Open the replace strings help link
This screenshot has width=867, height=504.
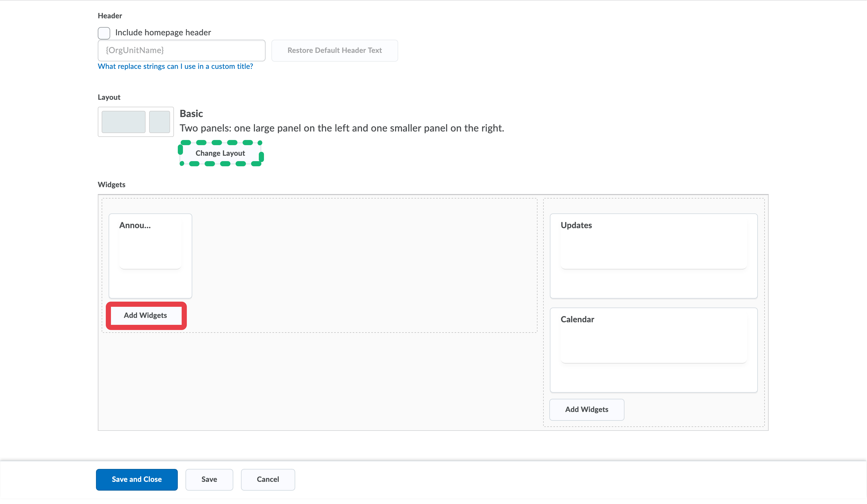pyautogui.click(x=175, y=66)
